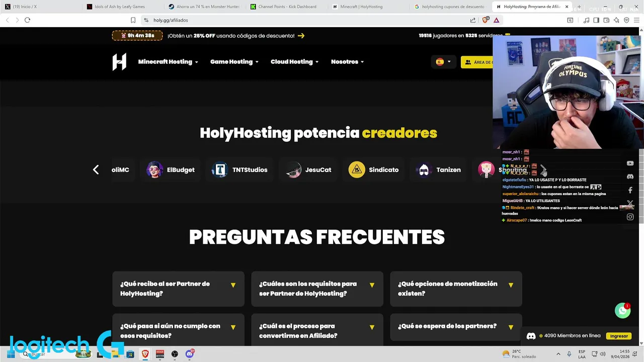644x362 pixels.
Task: Click the yellow ÁREA DE C... button
Action: pyautogui.click(x=477, y=62)
